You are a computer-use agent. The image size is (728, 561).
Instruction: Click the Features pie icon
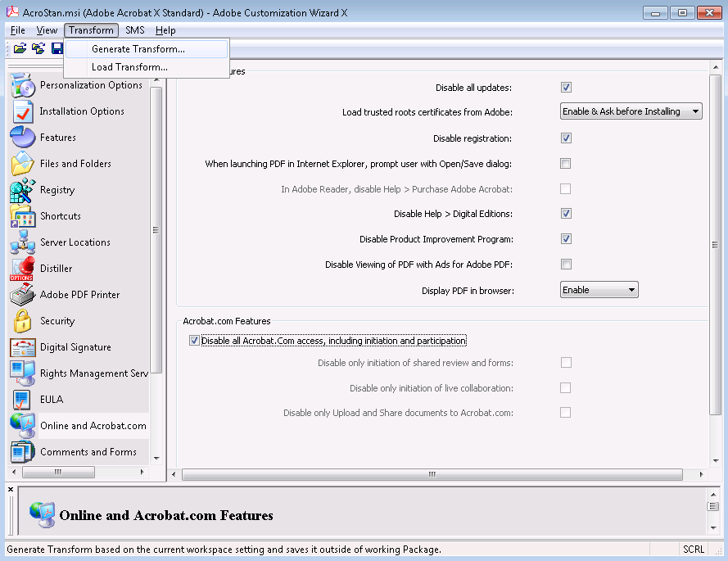[x=22, y=138]
